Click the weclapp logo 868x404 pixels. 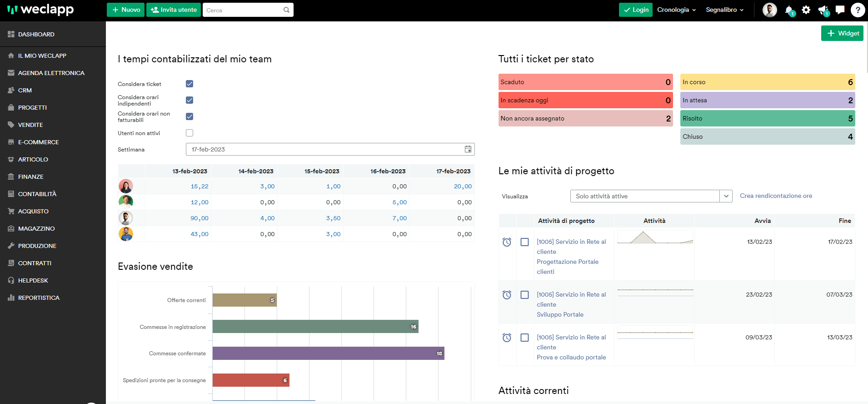click(x=40, y=10)
